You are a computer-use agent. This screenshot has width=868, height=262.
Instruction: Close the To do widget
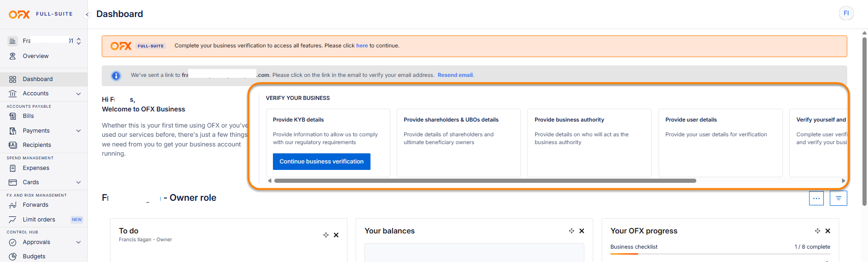click(336, 235)
